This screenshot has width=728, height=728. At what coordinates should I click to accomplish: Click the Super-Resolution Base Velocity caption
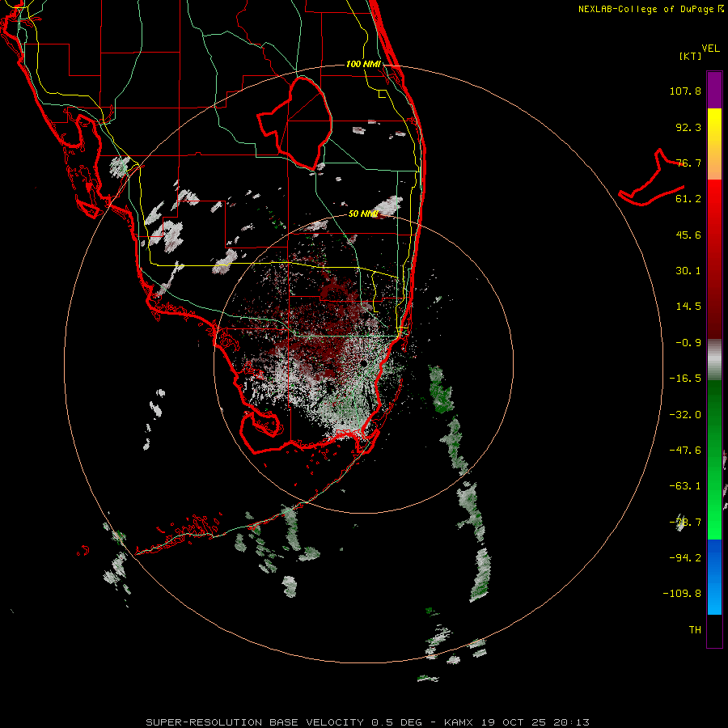(x=367, y=722)
